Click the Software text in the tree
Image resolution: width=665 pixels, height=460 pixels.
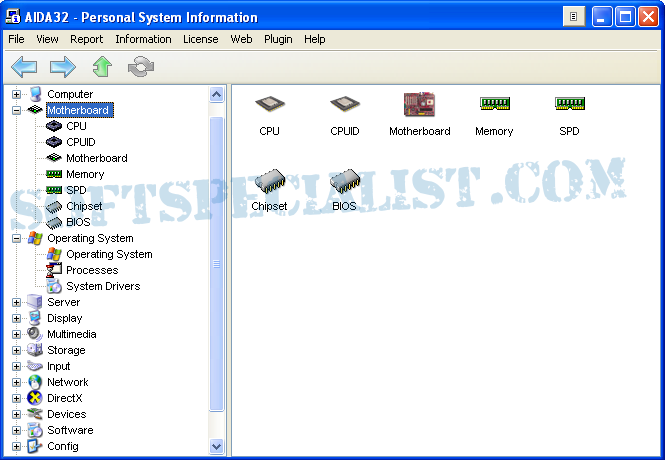[70, 430]
